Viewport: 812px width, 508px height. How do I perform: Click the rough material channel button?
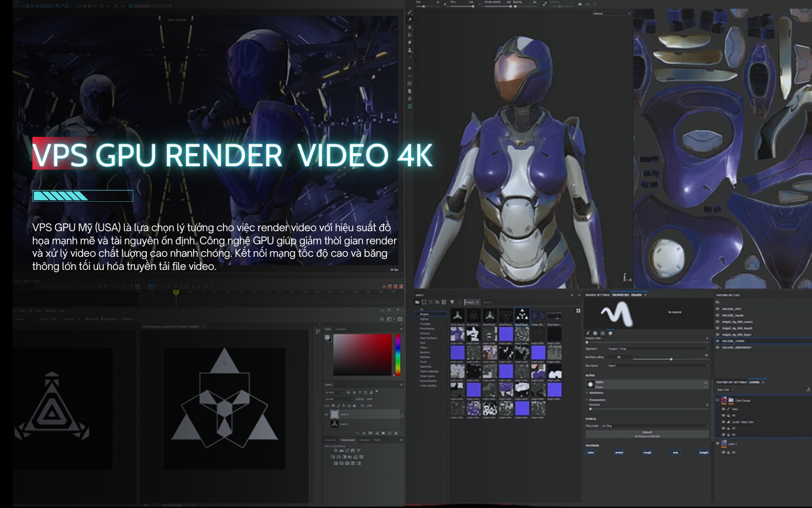tap(647, 452)
